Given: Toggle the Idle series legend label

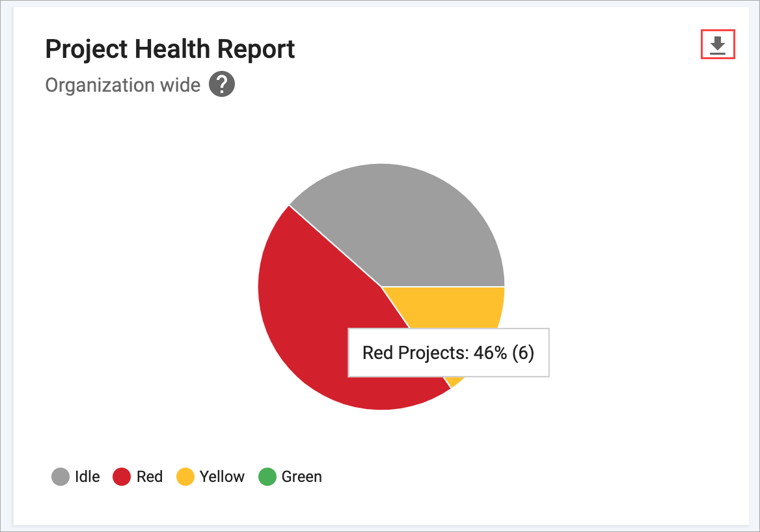Looking at the screenshot, I should tap(87, 477).
